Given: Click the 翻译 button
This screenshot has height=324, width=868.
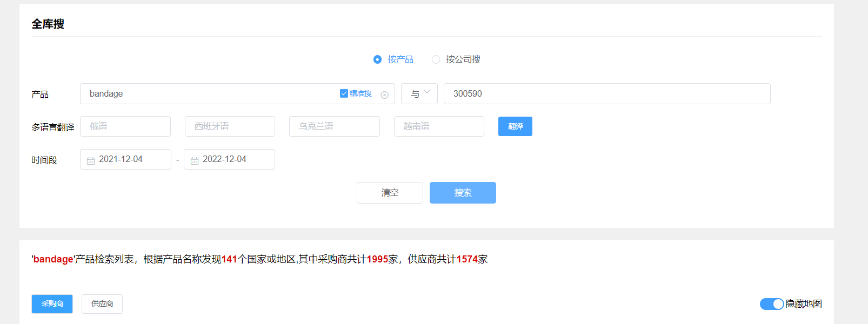Looking at the screenshot, I should point(515,126).
